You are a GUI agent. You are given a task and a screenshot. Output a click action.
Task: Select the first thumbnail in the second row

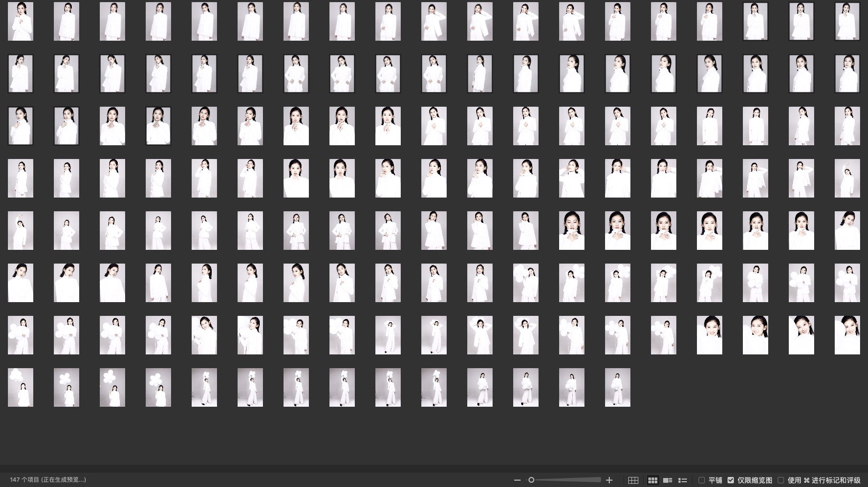[21, 73]
